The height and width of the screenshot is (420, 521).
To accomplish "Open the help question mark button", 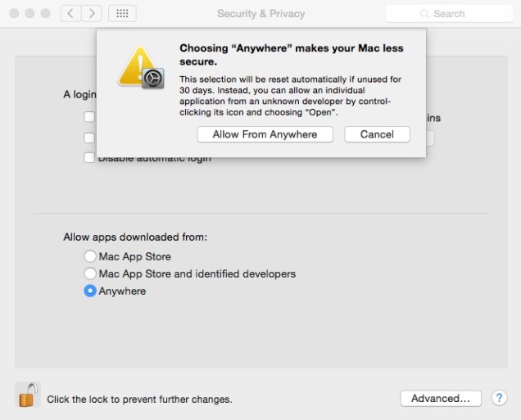I will point(499,398).
